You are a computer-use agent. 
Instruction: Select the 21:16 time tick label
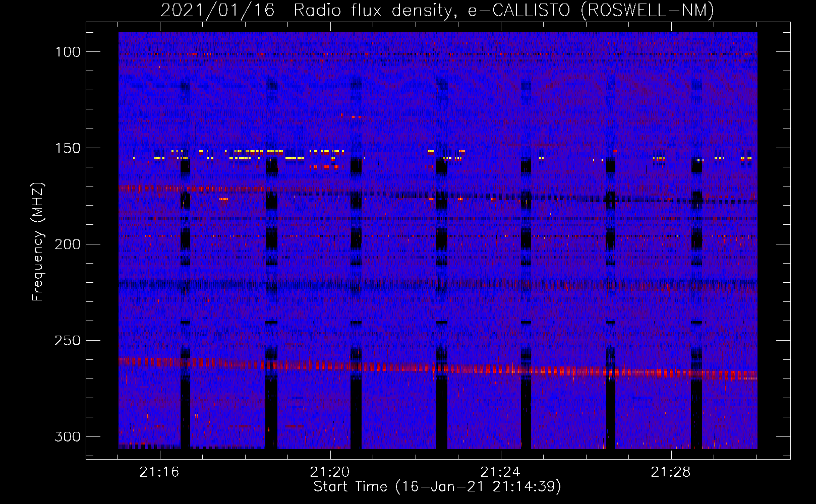pyautogui.click(x=159, y=472)
